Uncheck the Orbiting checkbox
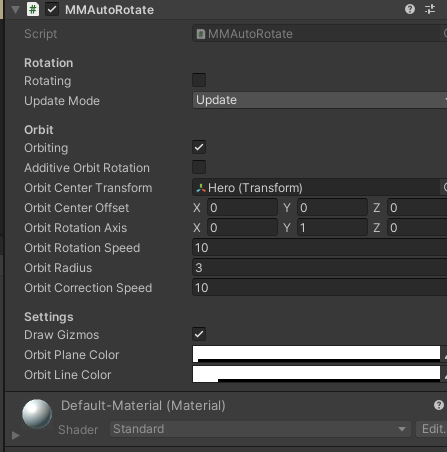The height and width of the screenshot is (452, 447). coord(199,147)
